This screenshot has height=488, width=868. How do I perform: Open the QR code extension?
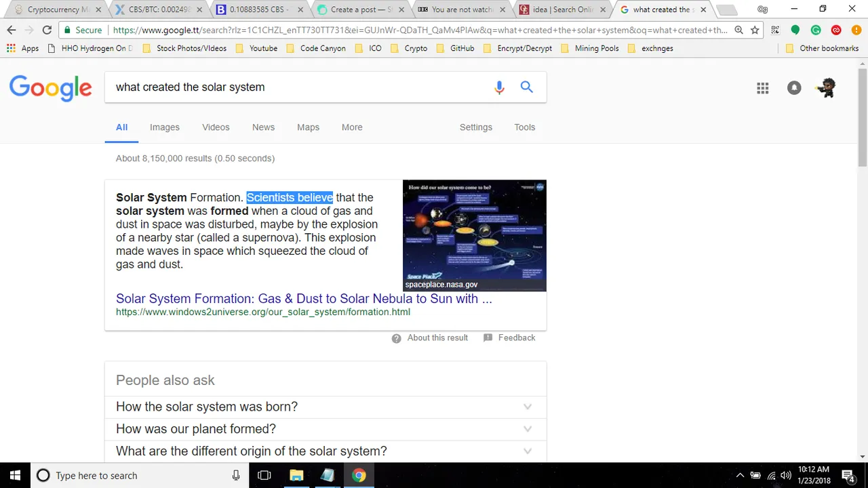[775, 30]
